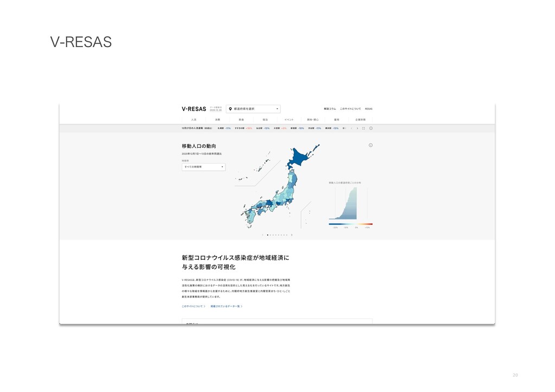Click the info icon on ticker bar
555x392 pixels.
click(x=371, y=128)
